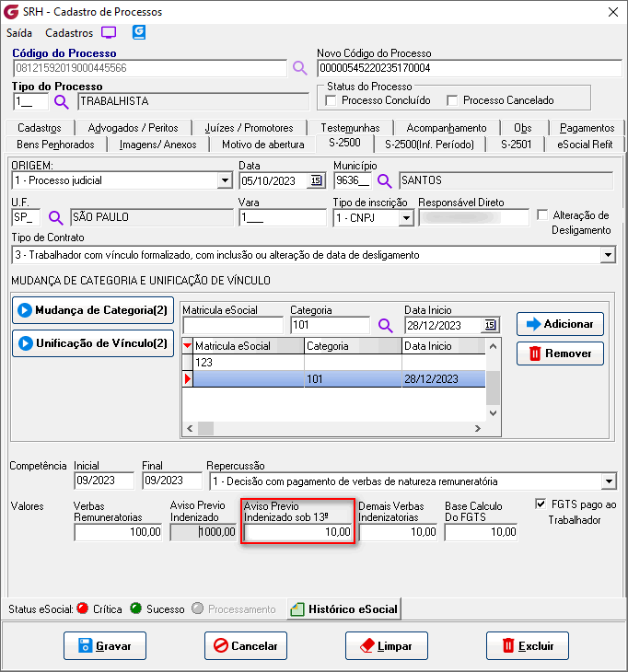Switch to the S-2501 tab

(516, 144)
